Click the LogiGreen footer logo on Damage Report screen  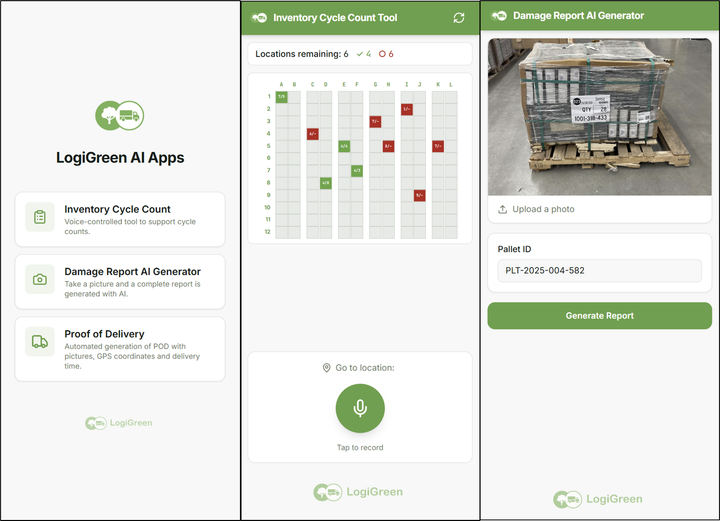click(598, 499)
